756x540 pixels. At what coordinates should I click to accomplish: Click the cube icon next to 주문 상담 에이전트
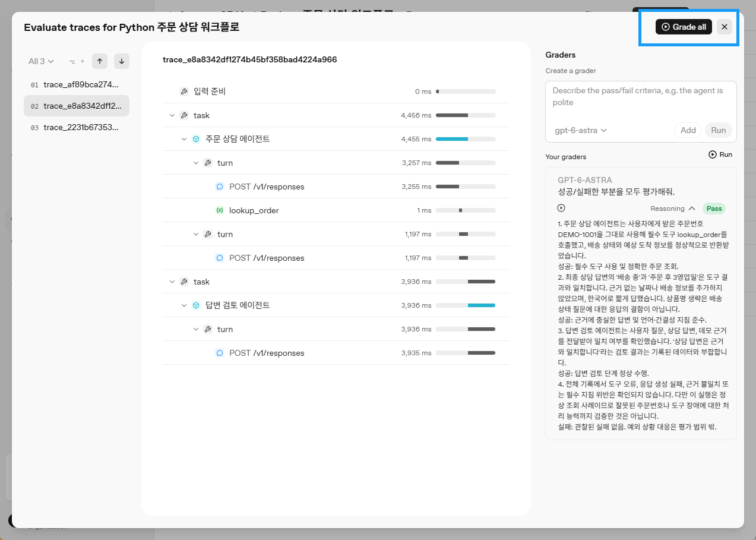click(196, 139)
